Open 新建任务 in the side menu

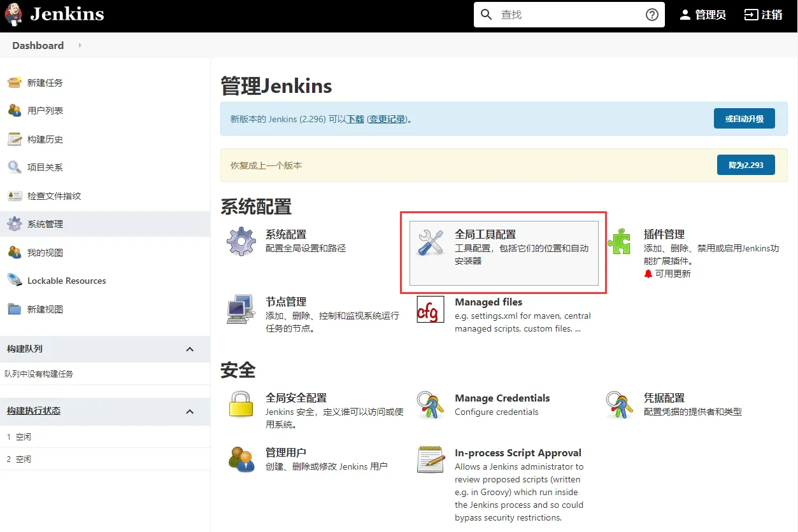(x=45, y=83)
